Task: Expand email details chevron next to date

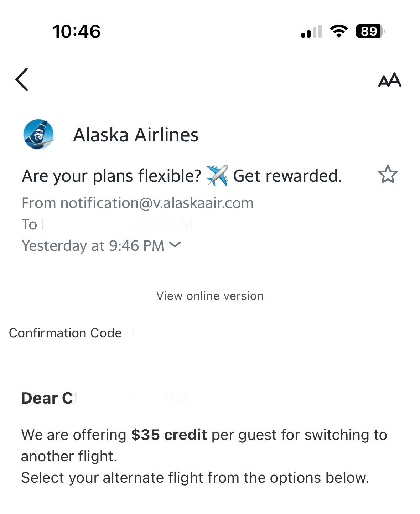Action: click(x=175, y=245)
